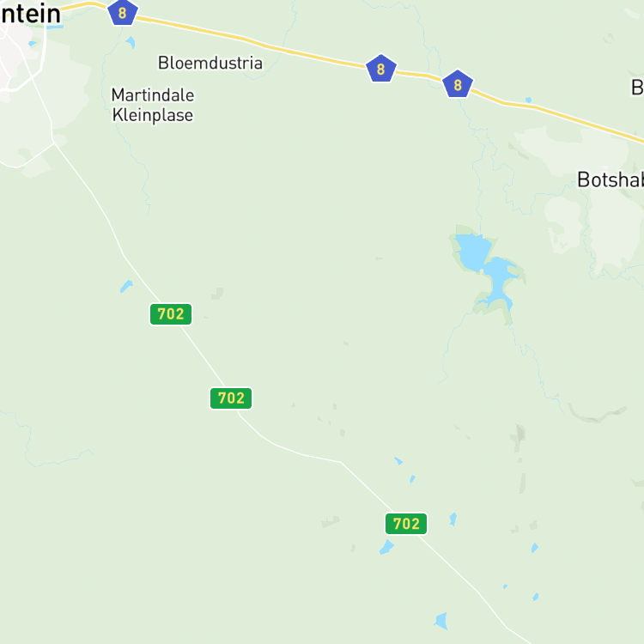Click the middle route 8 shield
Viewport: 644px width, 644px height.
point(381,68)
